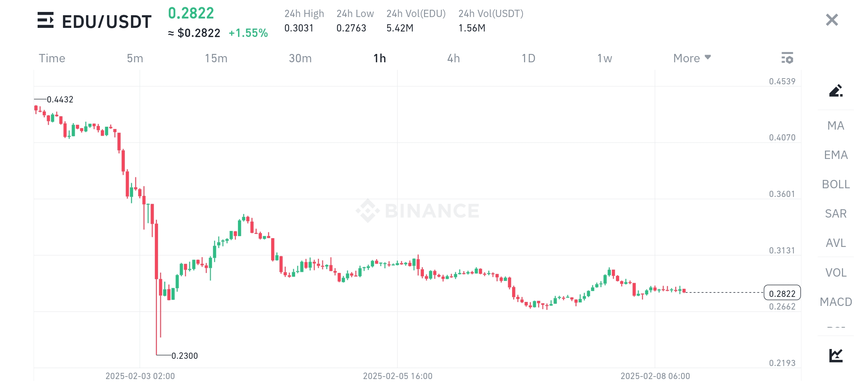
Task: Choose the 4h chart interval
Action: click(x=454, y=58)
